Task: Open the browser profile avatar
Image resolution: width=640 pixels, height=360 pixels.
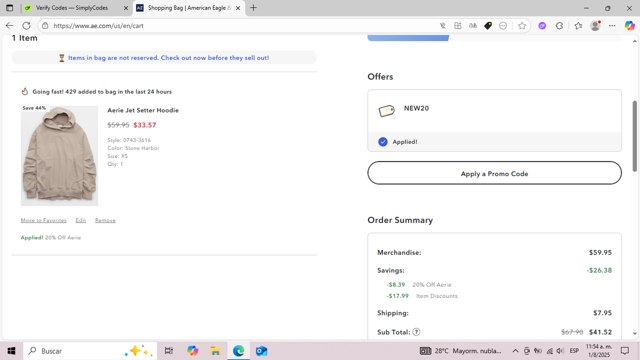Action: (x=596, y=26)
